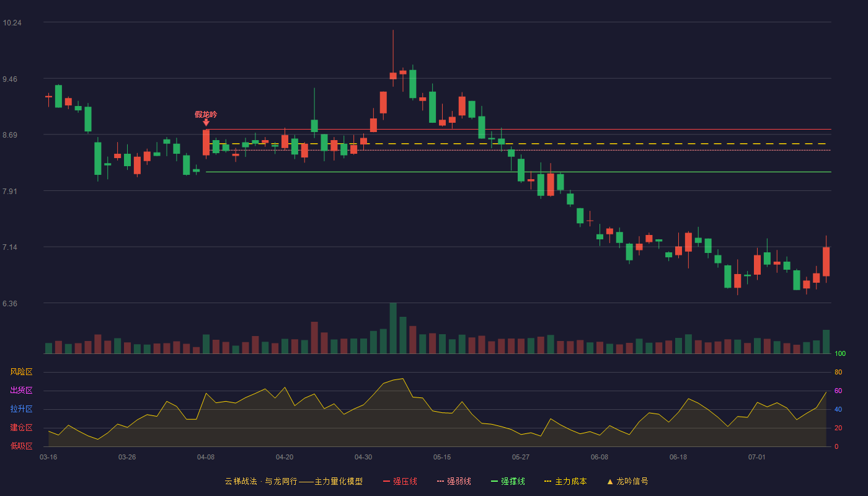Toggle the 强撑线 legend entry
This screenshot has width=868, height=496.
(508, 481)
